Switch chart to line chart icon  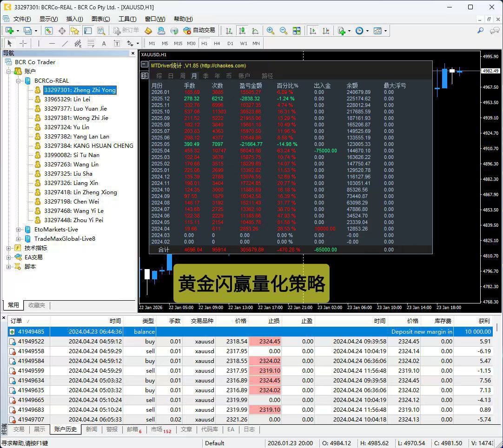255,31
